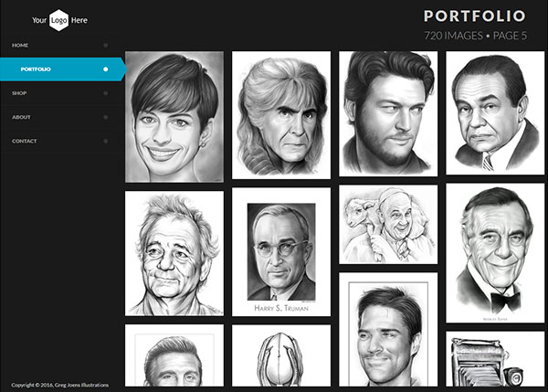Open the Shop page
548x392 pixels.
(19, 93)
